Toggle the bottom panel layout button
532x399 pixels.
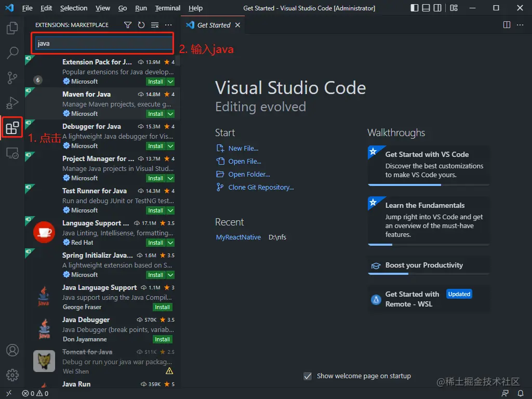426,8
